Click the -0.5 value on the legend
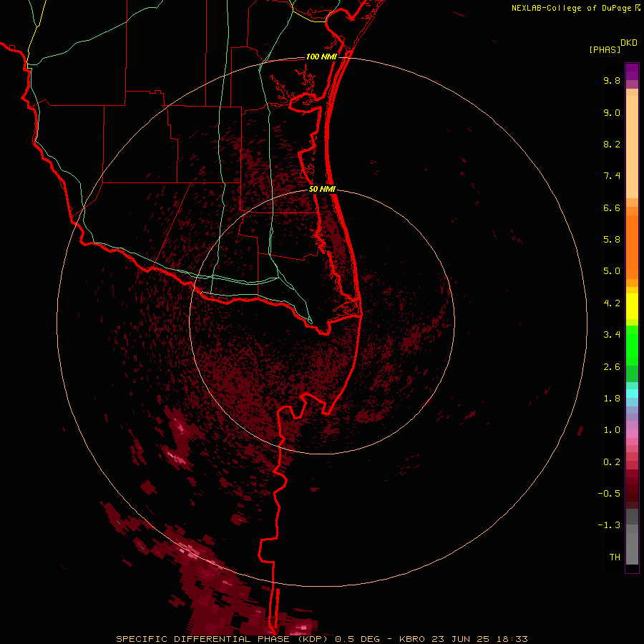The width and height of the screenshot is (644, 644). (609, 494)
